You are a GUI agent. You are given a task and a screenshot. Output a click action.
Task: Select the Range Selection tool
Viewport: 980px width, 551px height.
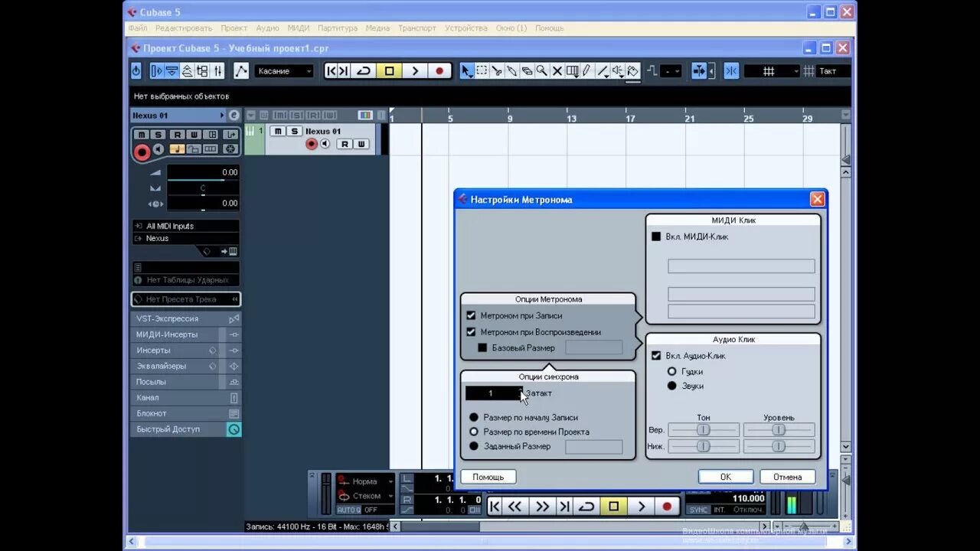[x=482, y=71]
